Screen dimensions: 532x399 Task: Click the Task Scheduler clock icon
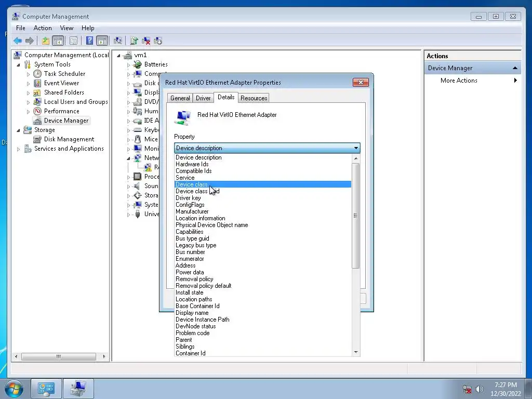(x=37, y=74)
